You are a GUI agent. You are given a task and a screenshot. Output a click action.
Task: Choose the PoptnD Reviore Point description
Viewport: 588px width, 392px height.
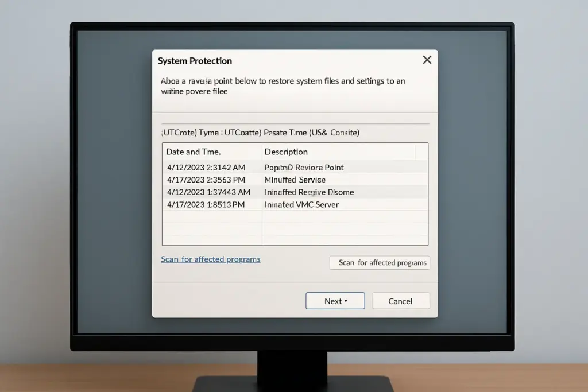point(304,168)
